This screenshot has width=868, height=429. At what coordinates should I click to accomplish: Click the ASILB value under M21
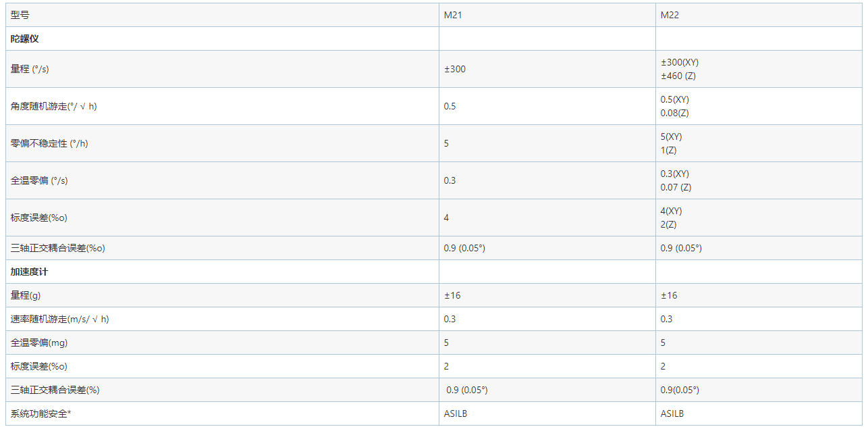456,413
